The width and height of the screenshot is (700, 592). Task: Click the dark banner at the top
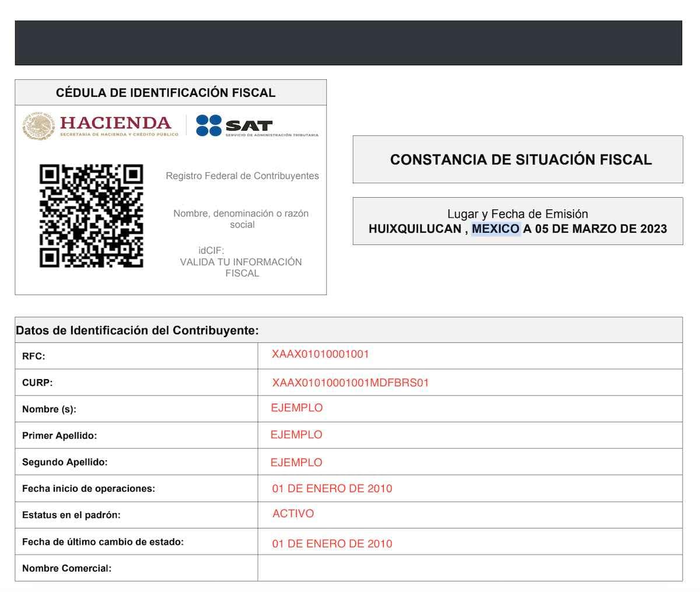pyautogui.click(x=348, y=43)
